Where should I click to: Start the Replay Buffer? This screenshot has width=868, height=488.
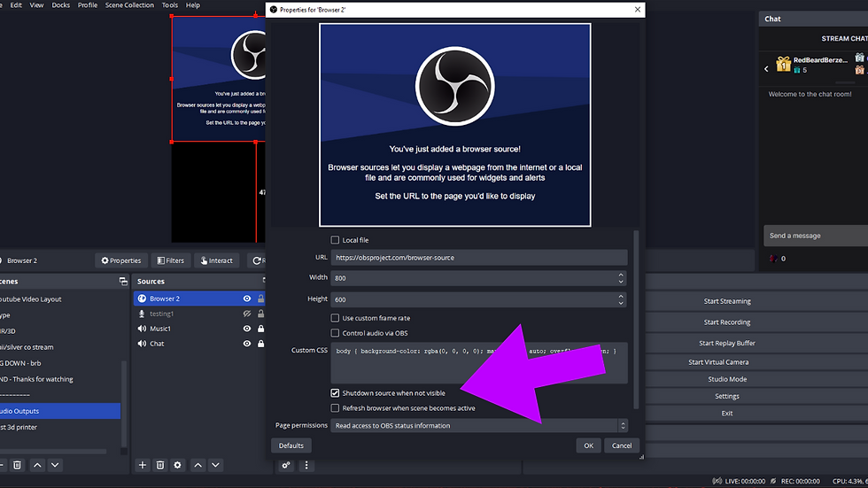(727, 343)
